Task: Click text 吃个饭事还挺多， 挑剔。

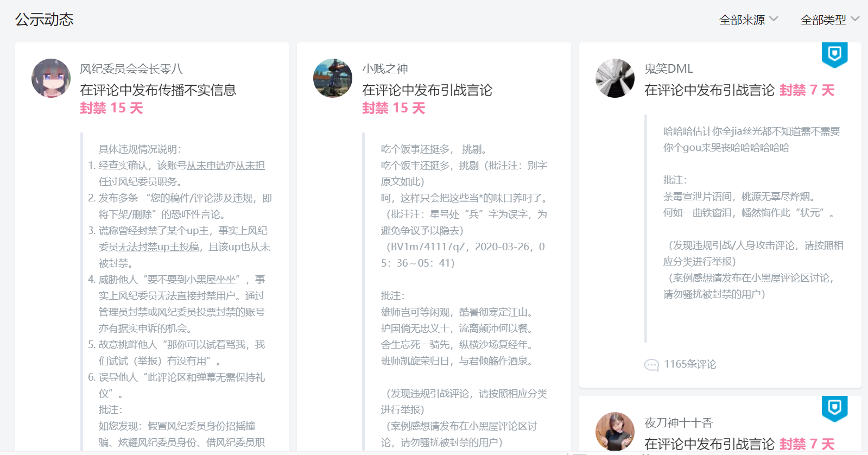Action: pos(435,149)
